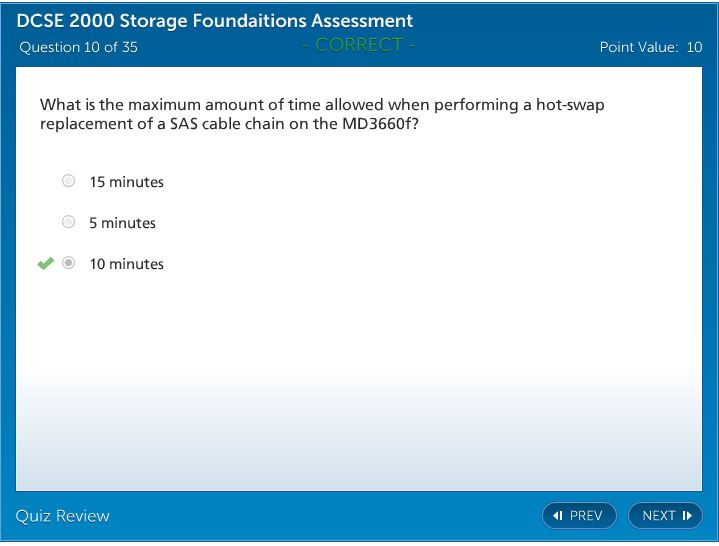Click the previous arrow icon in PREV

(x=558, y=516)
